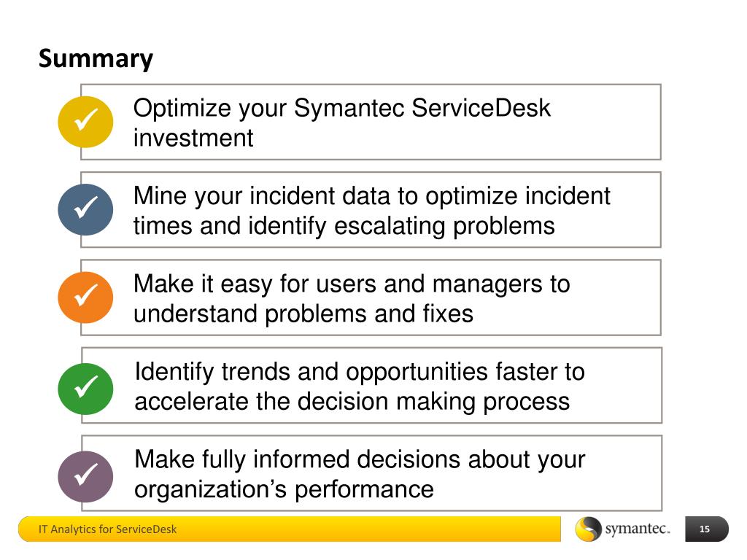The height and width of the screenshot is (560, 747).
Task: Click the slide number 15 badge
Action: [706, 529]
